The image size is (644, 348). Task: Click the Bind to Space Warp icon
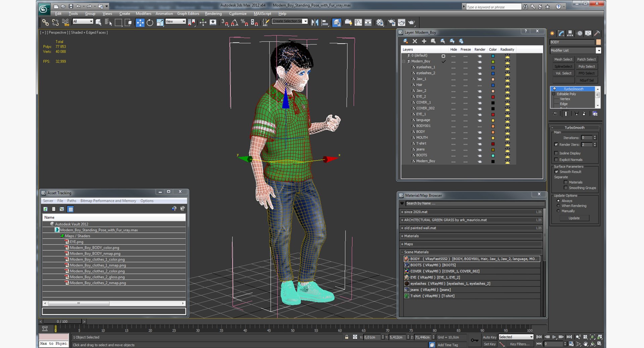point(65,22)
